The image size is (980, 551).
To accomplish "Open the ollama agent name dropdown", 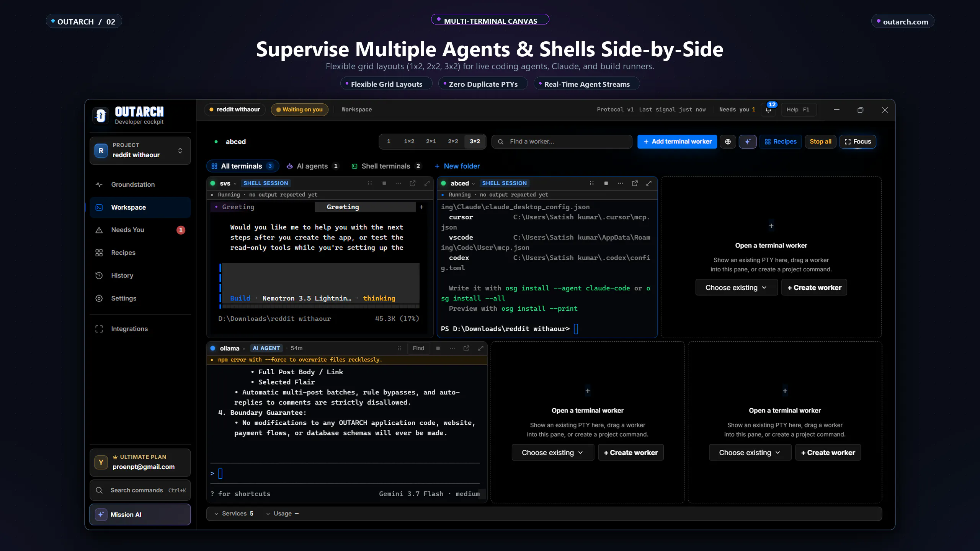I will 232,348.
